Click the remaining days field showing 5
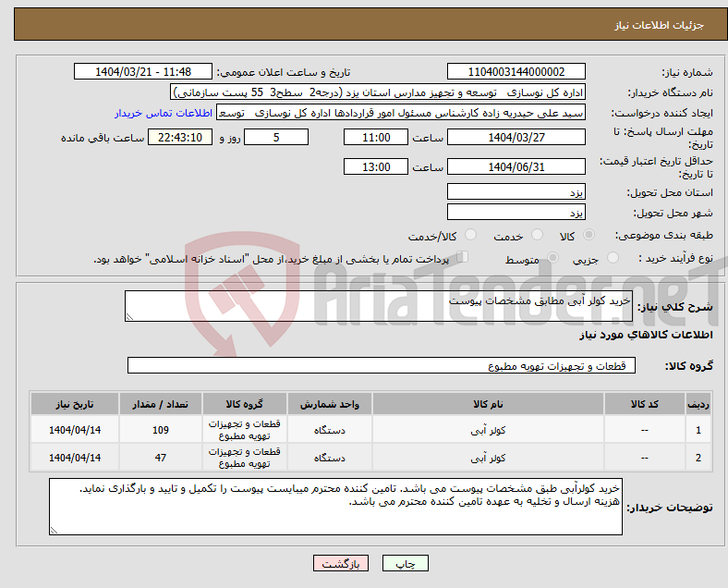Screen dimensions: 728x588 [276, 137]
